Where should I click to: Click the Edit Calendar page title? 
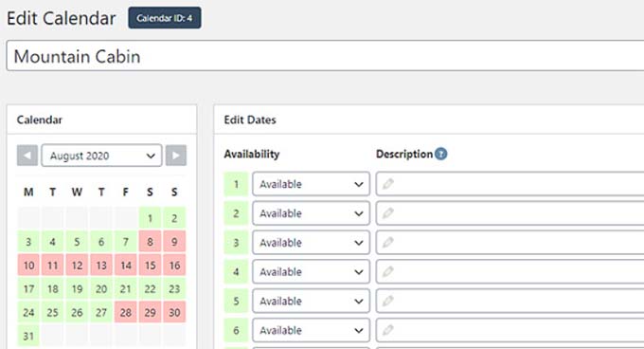coord(62,19)
